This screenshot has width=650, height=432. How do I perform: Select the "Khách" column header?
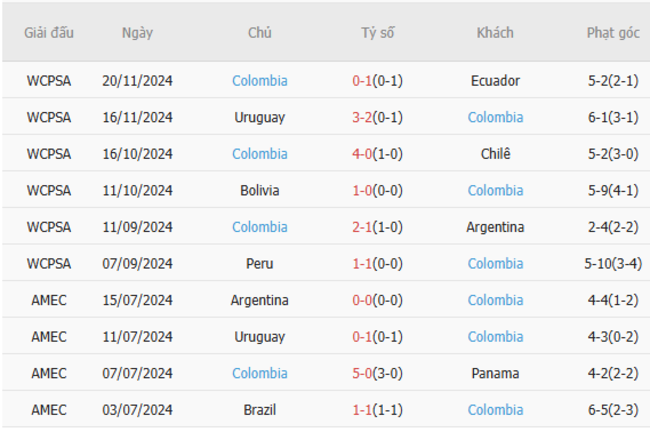tap(495, 33)
